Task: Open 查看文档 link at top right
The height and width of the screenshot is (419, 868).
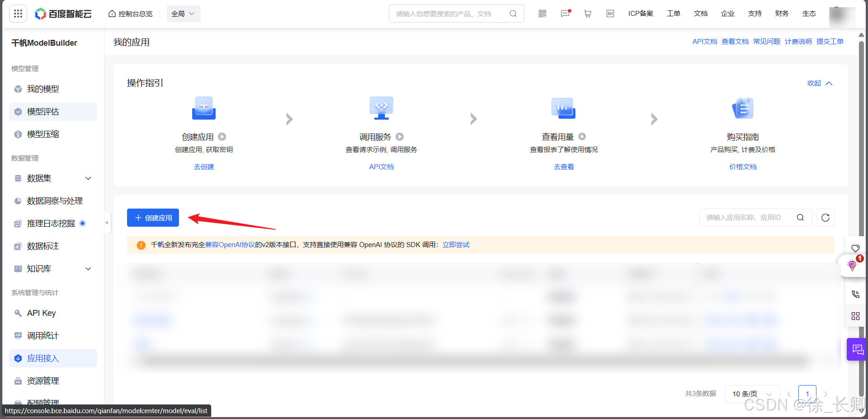Action: (x=735, y=42)
